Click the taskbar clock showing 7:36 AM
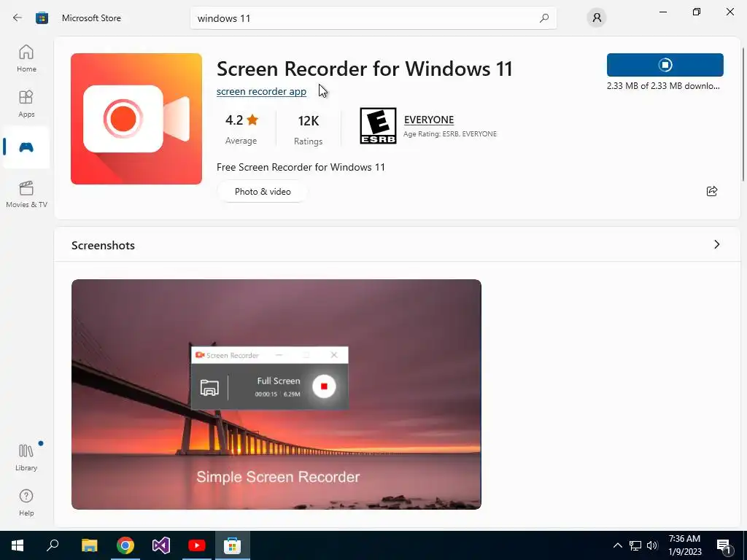This screenshot has height=560, width=747. [x=684, y=545]
